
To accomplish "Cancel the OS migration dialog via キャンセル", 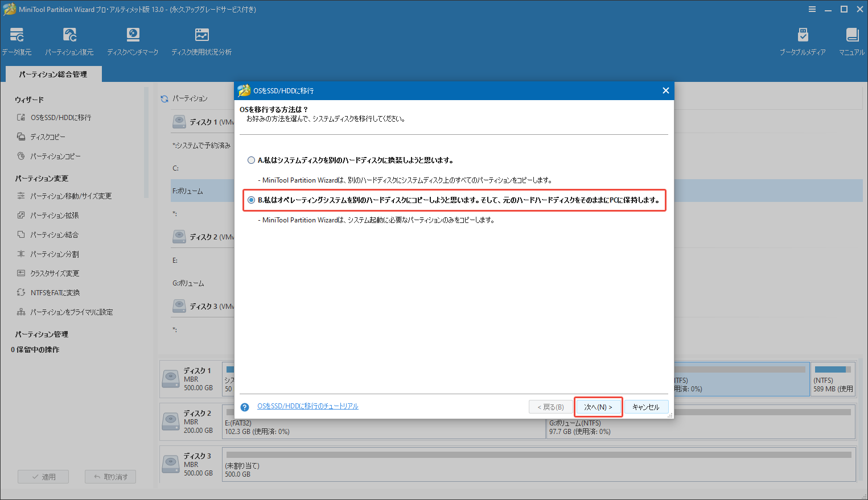I will (x=647, y=406).
